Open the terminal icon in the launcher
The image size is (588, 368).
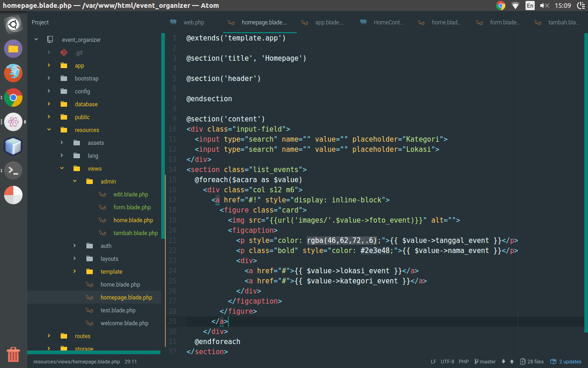[x=13, y=171]
